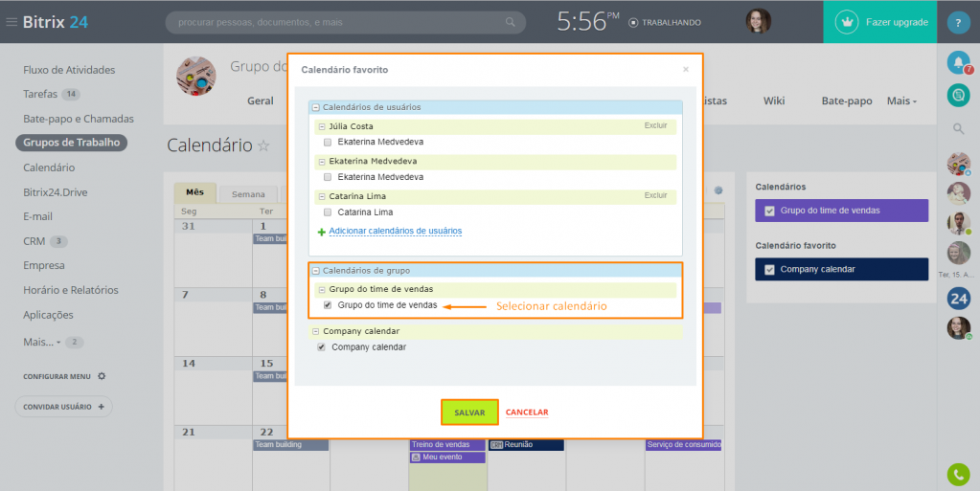Expand Mais... in the left menu
The image size is (980, 491).
point(42,342)
